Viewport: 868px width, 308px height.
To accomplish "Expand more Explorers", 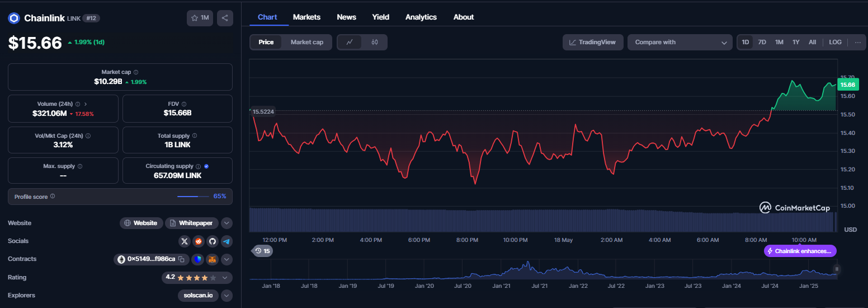I will 227,295.
